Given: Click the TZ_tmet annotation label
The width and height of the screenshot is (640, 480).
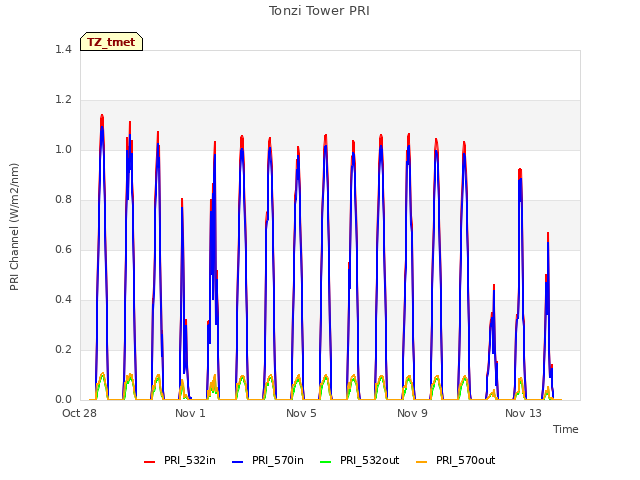Looking at the screenshot, I should (111, 42).
